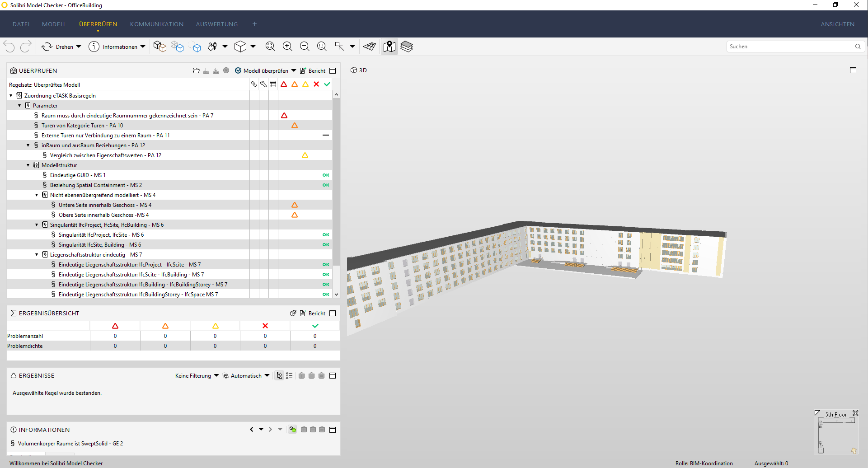The height and width of the screenshot is (468, 868).
Task: Switch to the AUSWERTUNG tab
Action: point(217,24)
